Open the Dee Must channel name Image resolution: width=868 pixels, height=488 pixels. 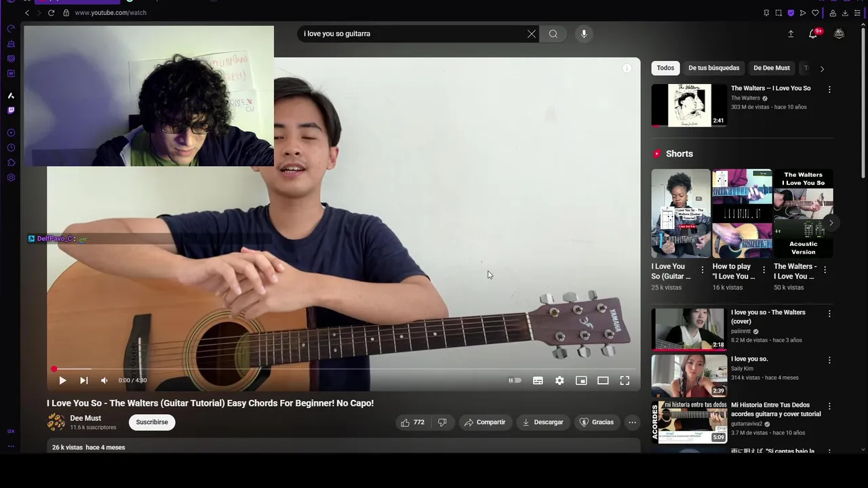(x=85, y=418)
